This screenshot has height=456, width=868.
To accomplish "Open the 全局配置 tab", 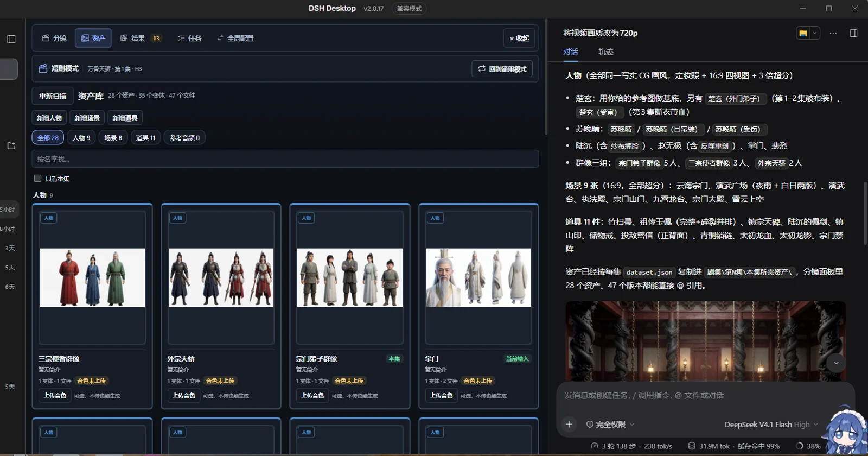I will pyautogui.click(x=235, y=39).
